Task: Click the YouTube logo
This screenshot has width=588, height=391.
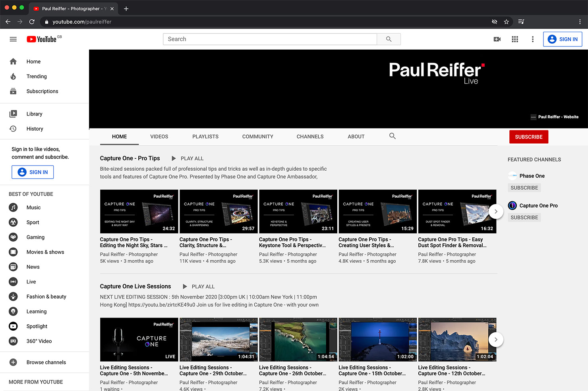Action: pyautogui.click(x=42, y=39)
